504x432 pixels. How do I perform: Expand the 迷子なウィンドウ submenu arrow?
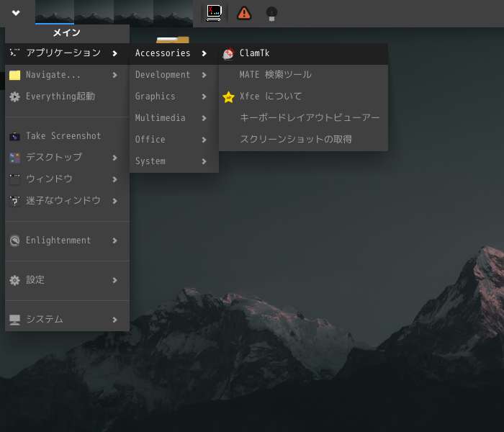[x=114, y=201]
